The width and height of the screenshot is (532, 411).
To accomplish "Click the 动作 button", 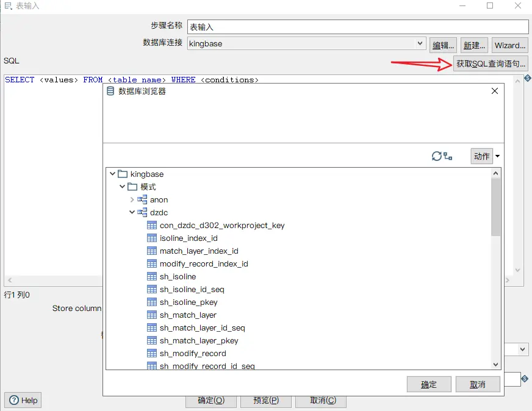I will tap(481, 156).
